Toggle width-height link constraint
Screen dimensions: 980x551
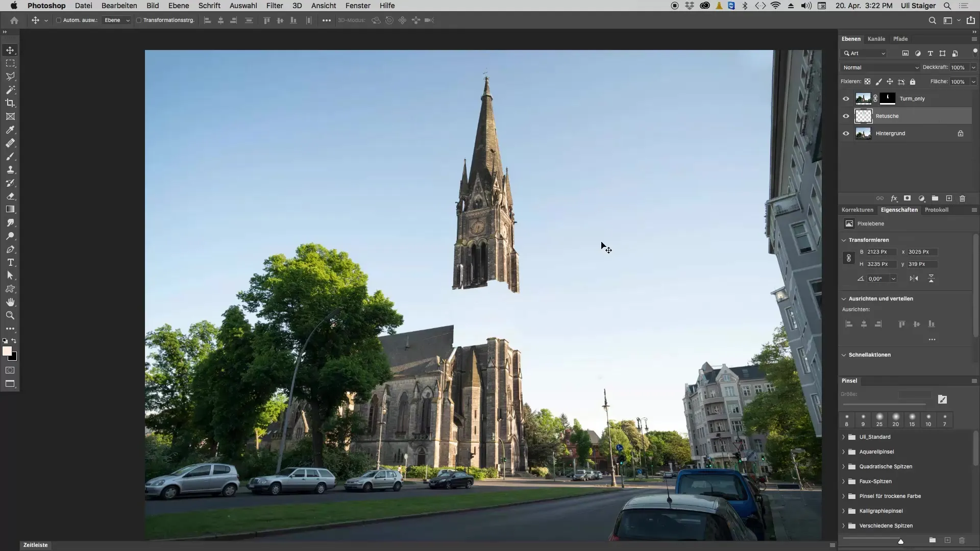848,258
